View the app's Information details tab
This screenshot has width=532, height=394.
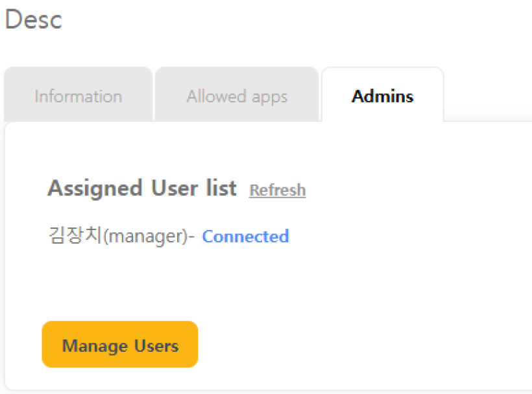[78, 97]
